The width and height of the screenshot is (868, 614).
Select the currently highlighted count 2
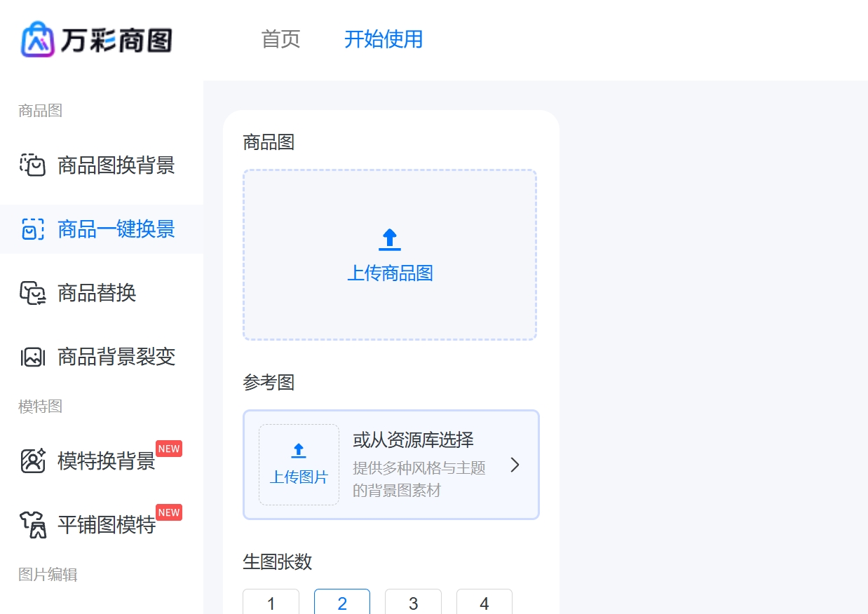click(x=341, y=603)
